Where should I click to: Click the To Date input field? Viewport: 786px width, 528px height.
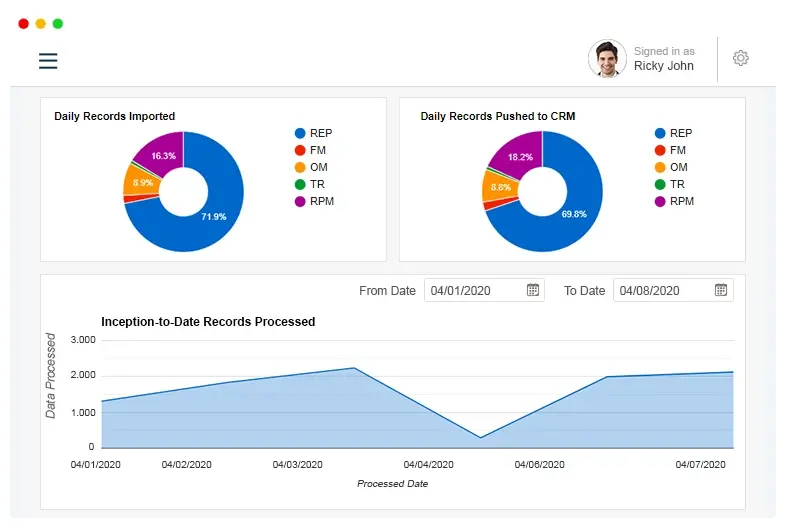(x=661, y=290)
